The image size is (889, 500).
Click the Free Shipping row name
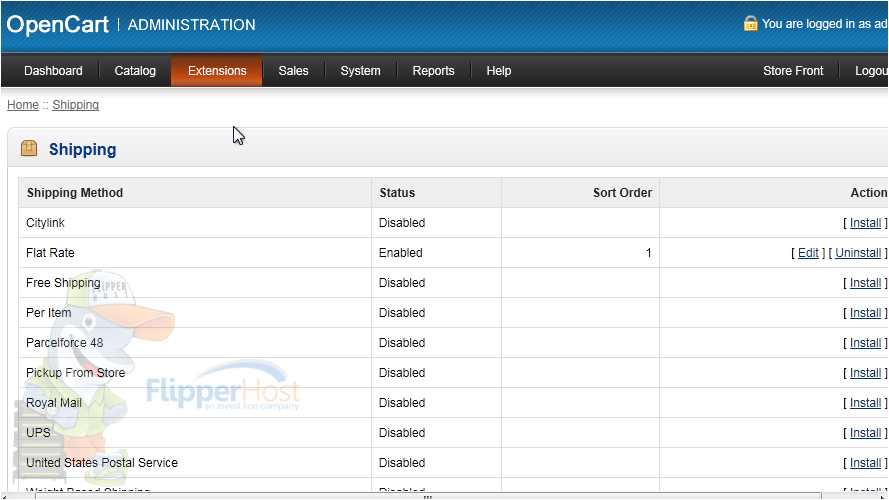pyautogui.click(x=63, y=283)
